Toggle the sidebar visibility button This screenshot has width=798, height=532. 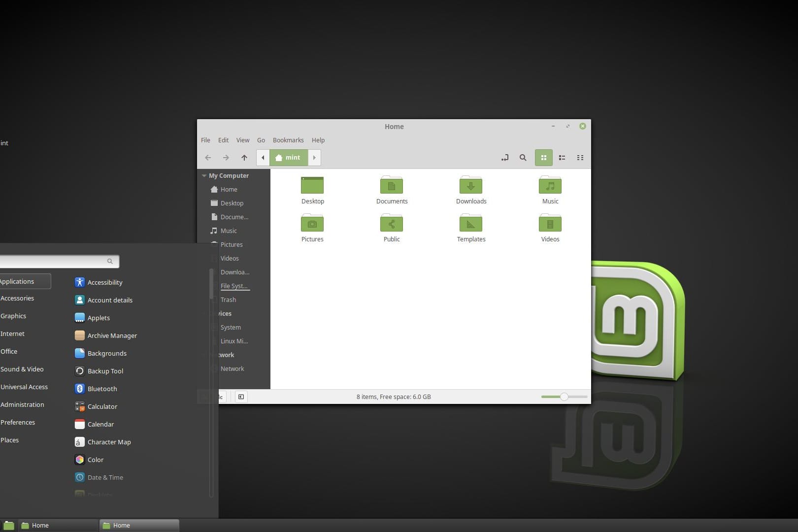[x=241, y=397]
